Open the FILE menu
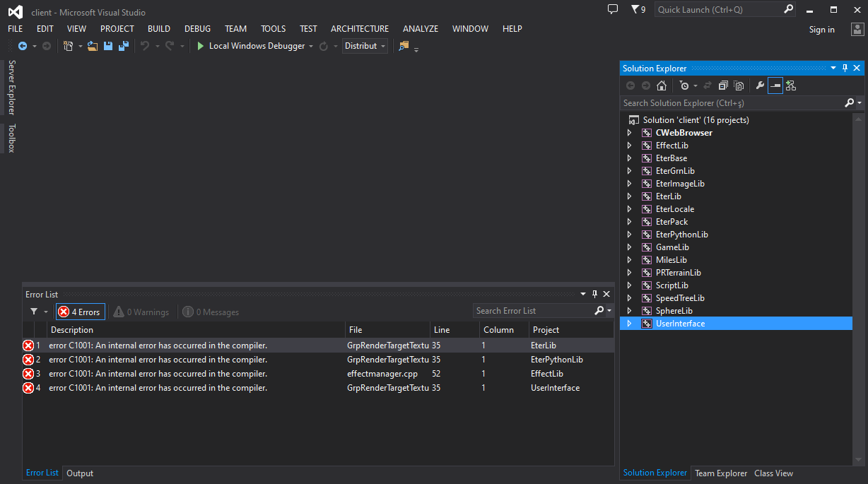The width and height of the screenshot is (868, 484). coord(16,29)
